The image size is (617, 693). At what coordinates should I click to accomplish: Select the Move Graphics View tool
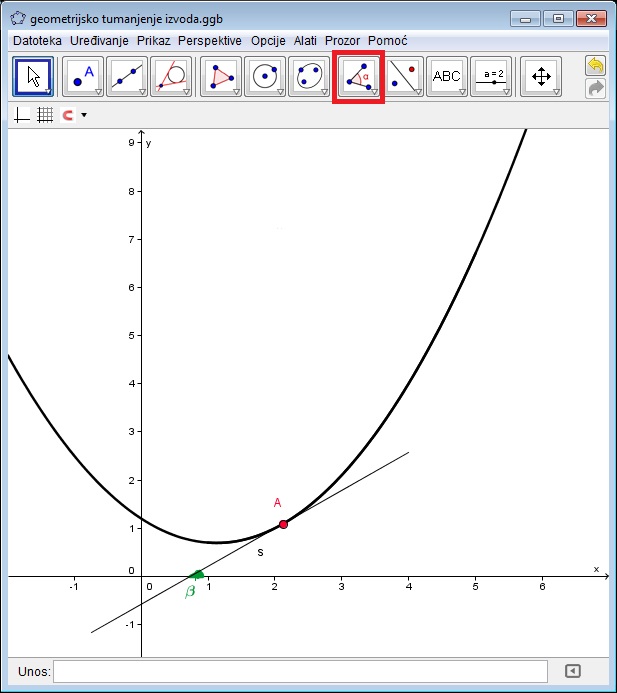pyautogui.click(x=541, y=76)
